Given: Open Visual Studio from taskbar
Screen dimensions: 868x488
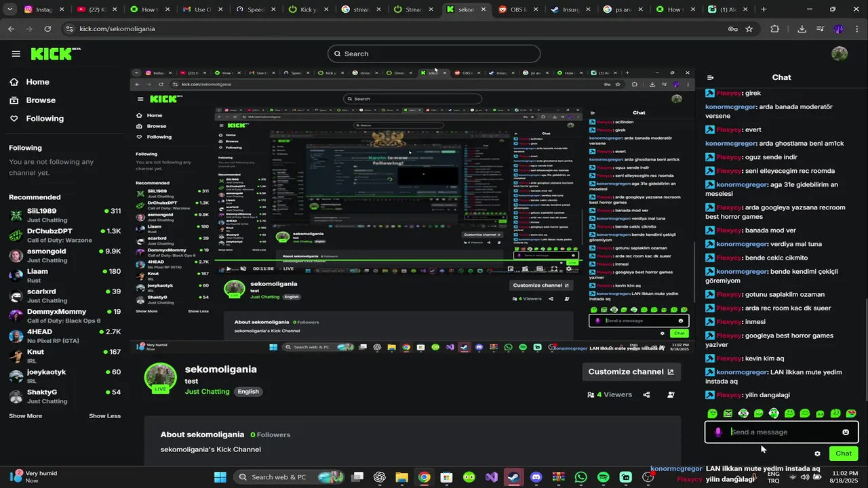Looking at the screenshot, I should (x=492, y=477).
